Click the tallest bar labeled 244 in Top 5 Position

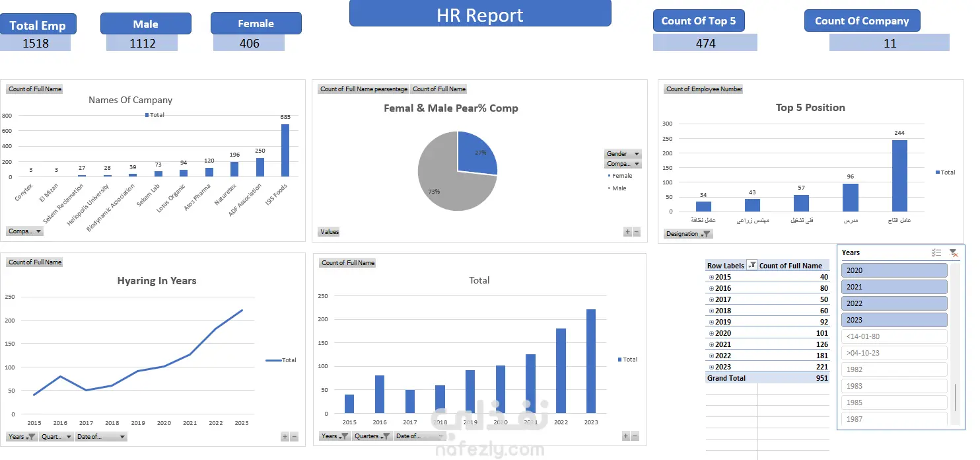899,176
